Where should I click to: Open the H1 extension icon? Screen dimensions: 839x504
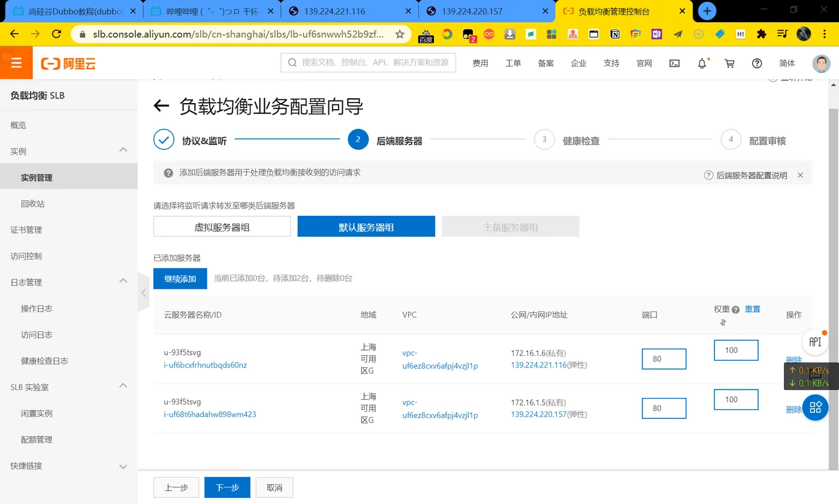[741, 34]
